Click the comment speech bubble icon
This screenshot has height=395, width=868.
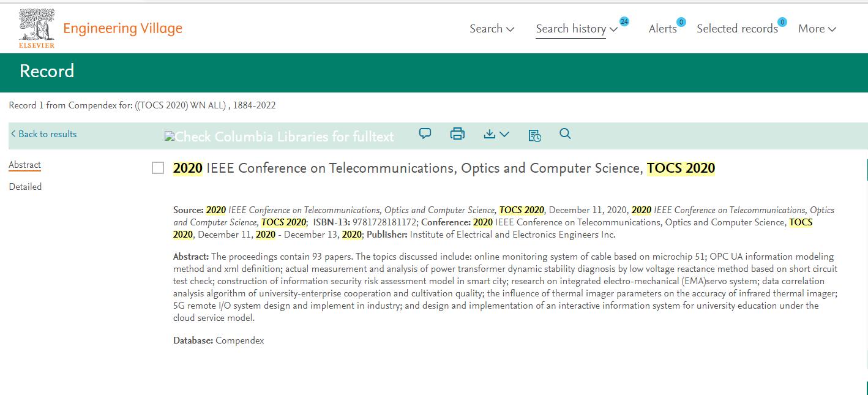tap(425, 134)
